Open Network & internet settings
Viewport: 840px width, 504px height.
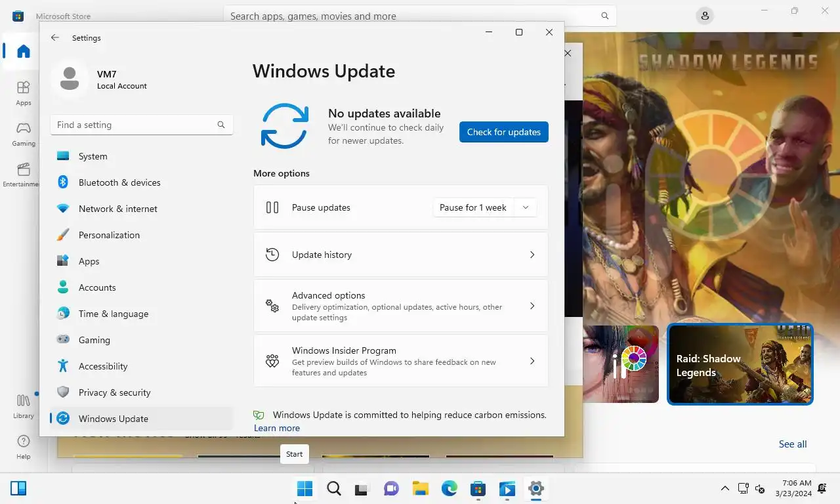tap(141, 209)
